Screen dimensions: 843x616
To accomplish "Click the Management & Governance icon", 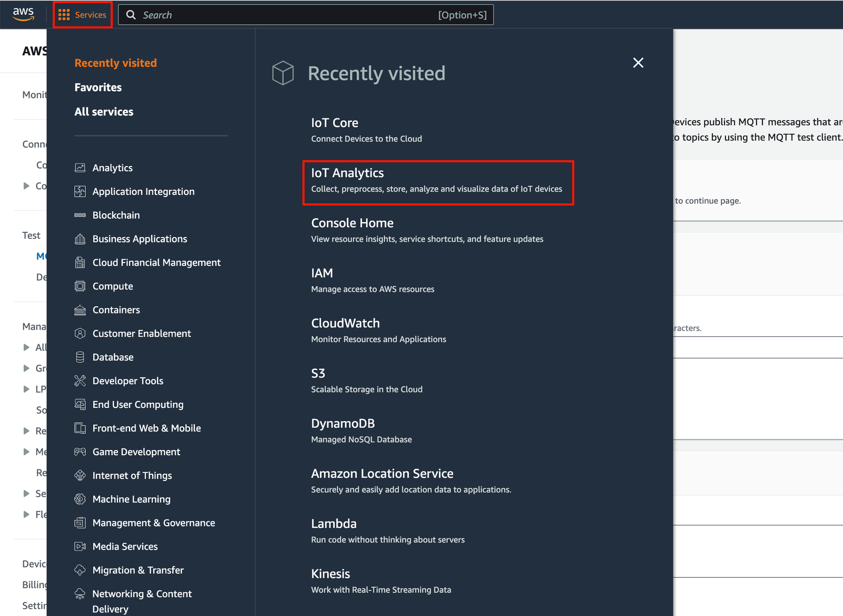I will [80, 523].
